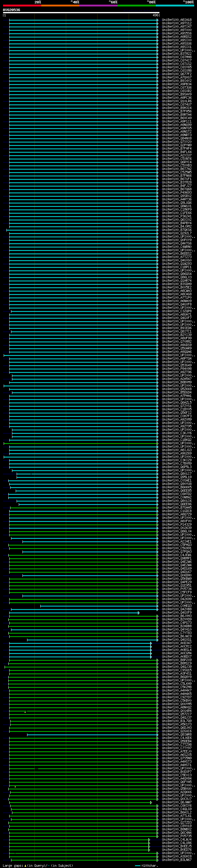The image size is (197, 868).
Task: Click the purple ~60% identity legend segment
Action: point(99,6)
